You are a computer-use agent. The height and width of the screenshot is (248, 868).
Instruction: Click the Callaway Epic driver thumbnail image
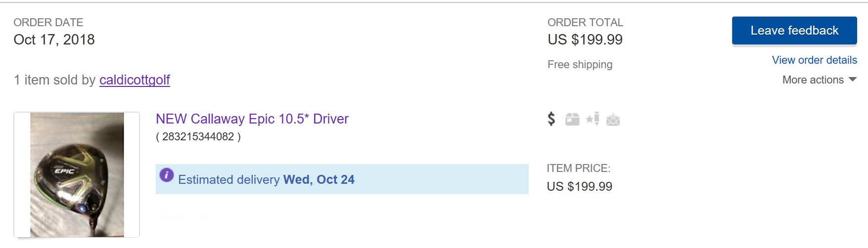77,174
